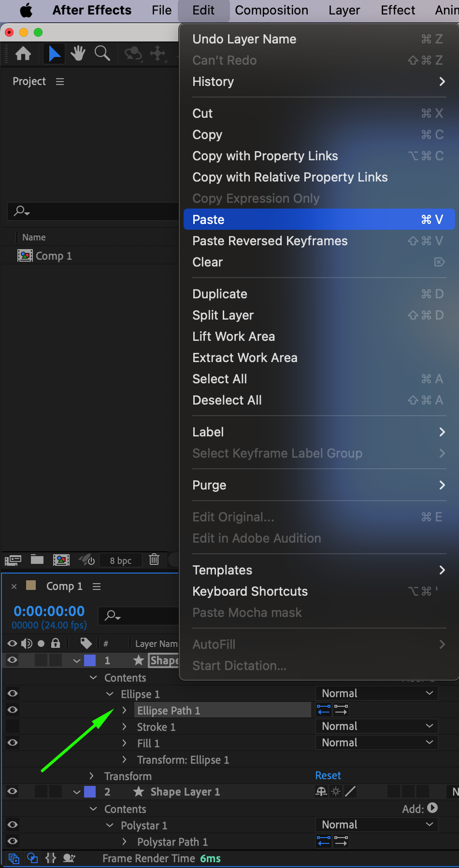
Task: Click the label tag column icon
Action: [86, 643]
